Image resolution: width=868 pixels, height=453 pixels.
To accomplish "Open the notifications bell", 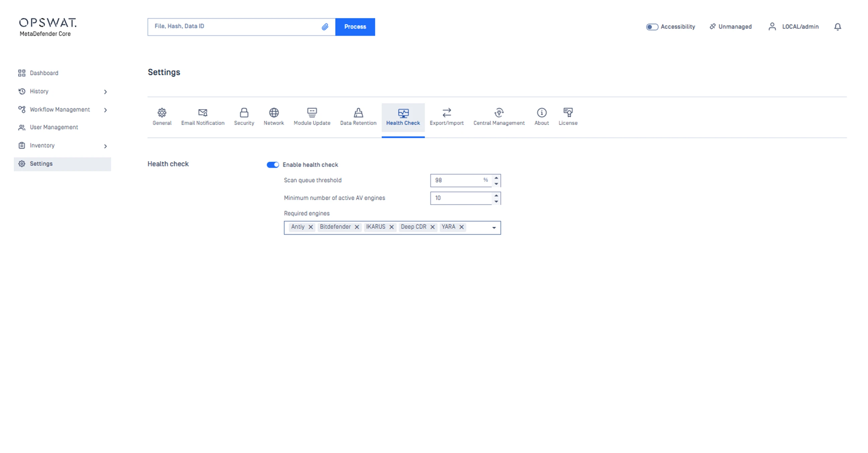I will [x=837, y=26].
